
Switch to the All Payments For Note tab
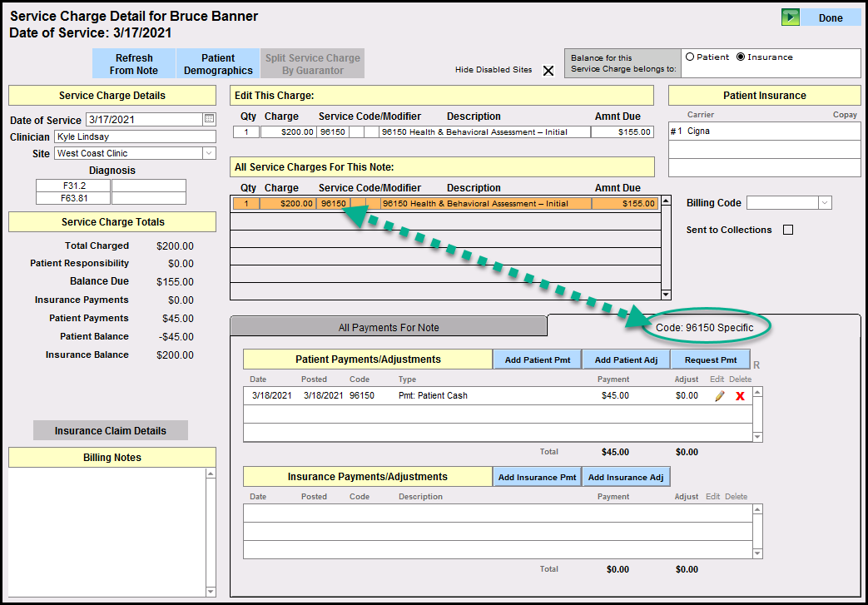tap(389, 327)
